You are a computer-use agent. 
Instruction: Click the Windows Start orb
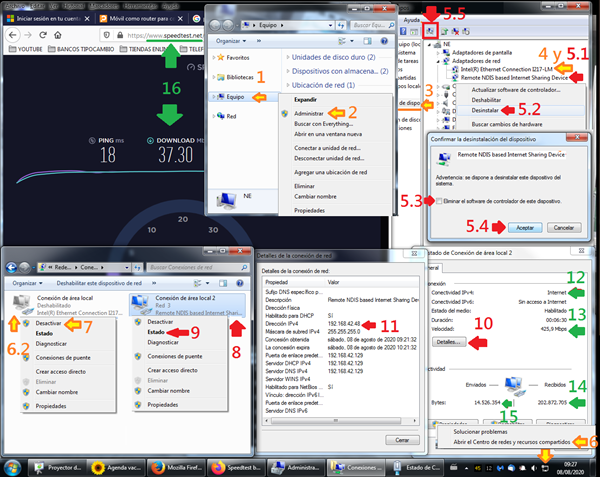tap(12, 467)
